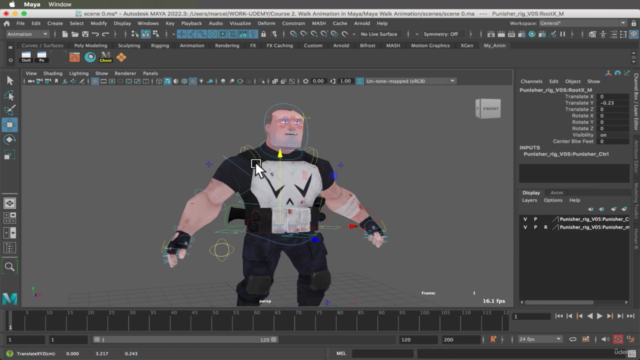Play the animation backwards

click(x=589, y=316)
